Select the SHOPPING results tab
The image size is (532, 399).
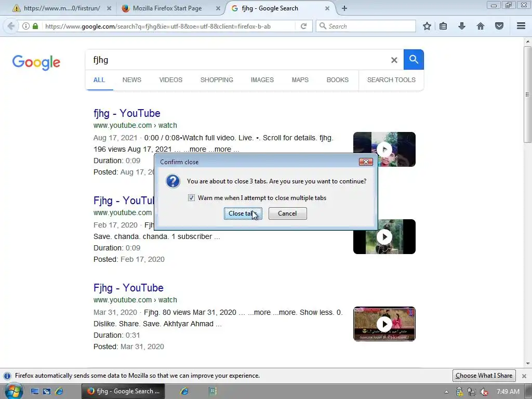217,80
